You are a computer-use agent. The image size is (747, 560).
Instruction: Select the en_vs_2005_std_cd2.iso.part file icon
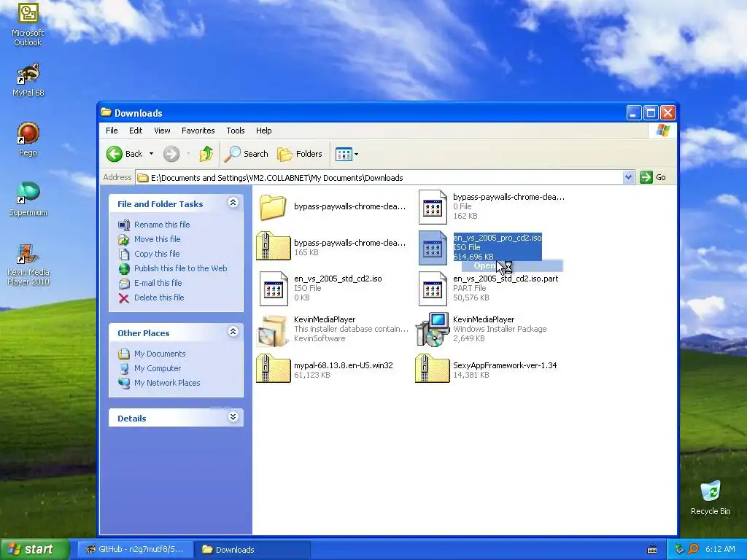(433, 289)
